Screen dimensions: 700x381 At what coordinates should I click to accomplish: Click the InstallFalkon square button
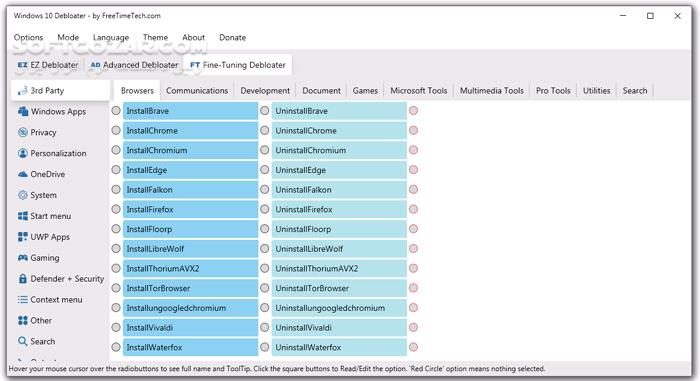(x=191, y=189)
